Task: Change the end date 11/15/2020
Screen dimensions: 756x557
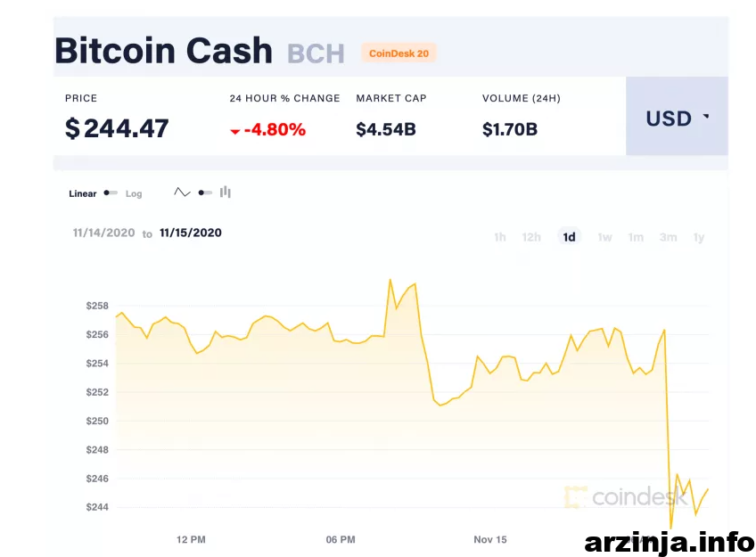Action: (x=190, y=233)
